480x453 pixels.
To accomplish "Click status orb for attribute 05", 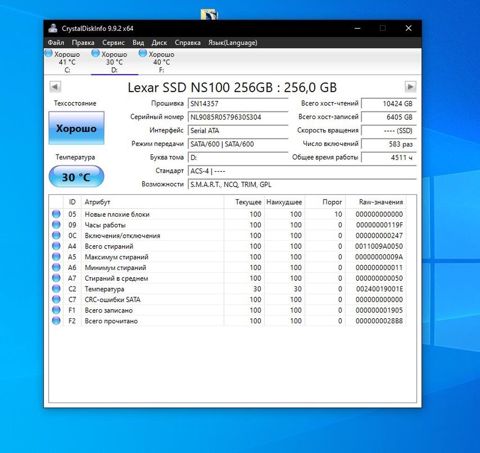I will (56, 214).
